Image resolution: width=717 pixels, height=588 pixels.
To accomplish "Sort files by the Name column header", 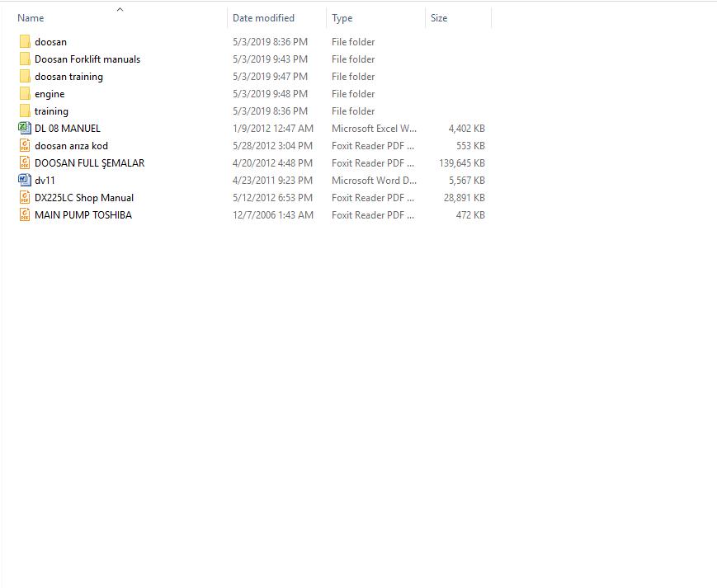I will (31, 18).
